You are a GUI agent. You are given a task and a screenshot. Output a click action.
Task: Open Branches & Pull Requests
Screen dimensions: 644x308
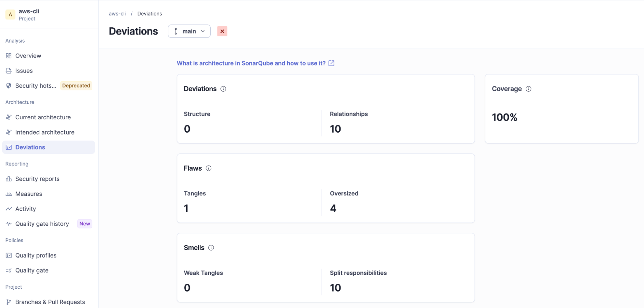pyautogui.click(x=49, y=302)
